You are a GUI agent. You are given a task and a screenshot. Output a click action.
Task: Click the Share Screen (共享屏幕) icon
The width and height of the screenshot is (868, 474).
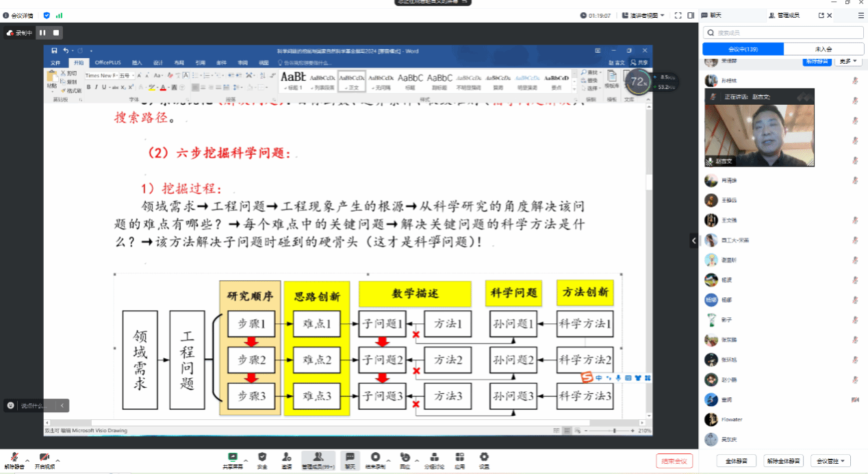click(232, 458)
